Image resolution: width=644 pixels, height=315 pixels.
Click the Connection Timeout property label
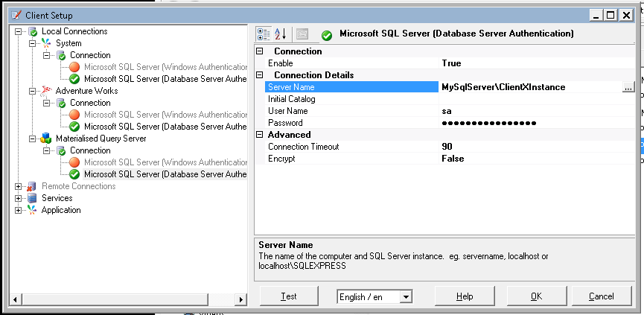(x=304, y=147)
